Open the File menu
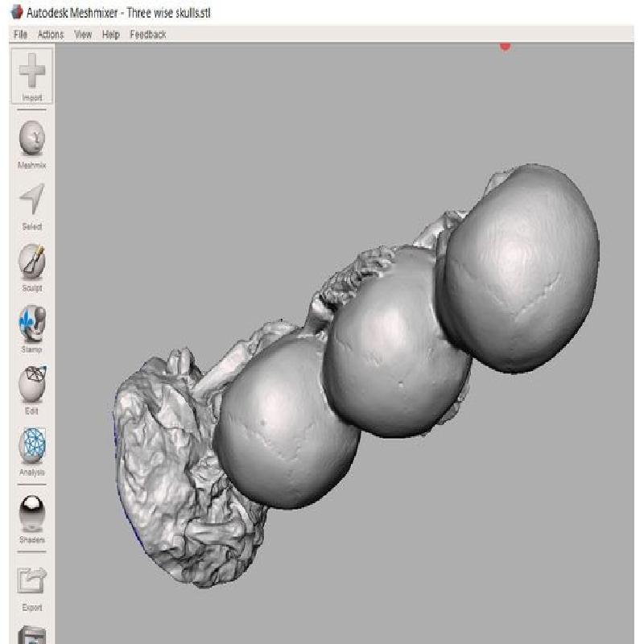Viewport: 644px width, 644px height. click(x=20, y=35)
